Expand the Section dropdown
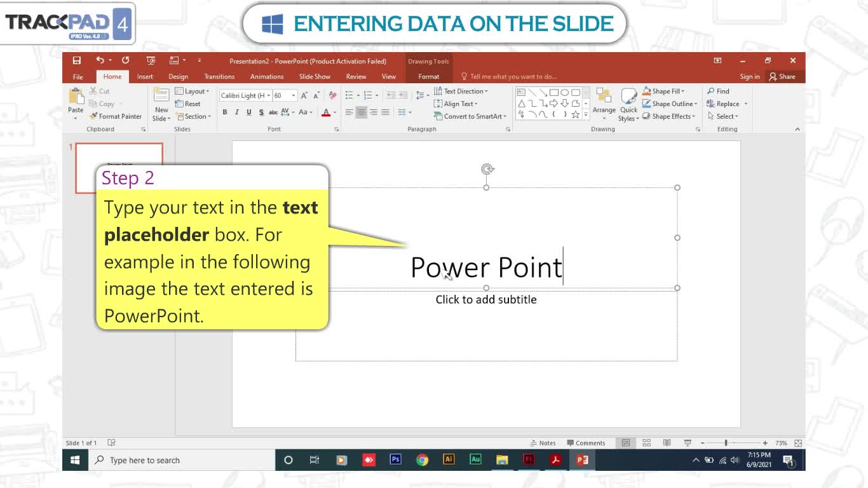868x488 pixels. pyautogui.click(x=193, y=116)
